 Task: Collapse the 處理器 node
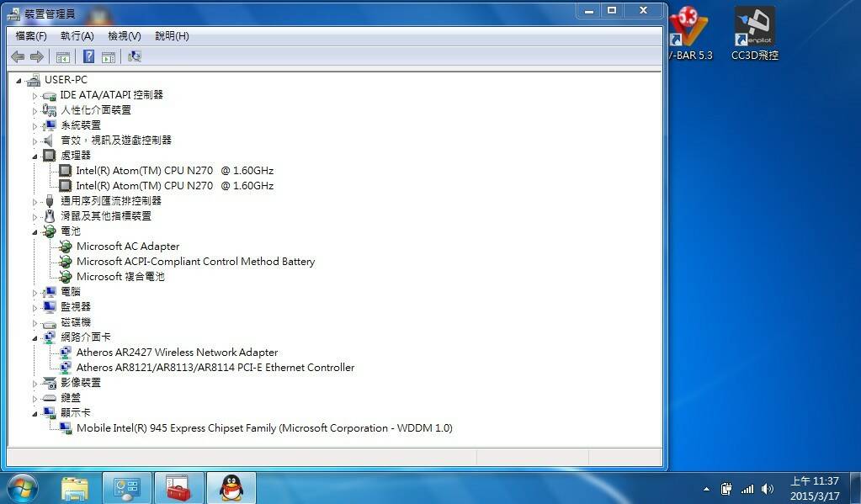pos(35,157)
